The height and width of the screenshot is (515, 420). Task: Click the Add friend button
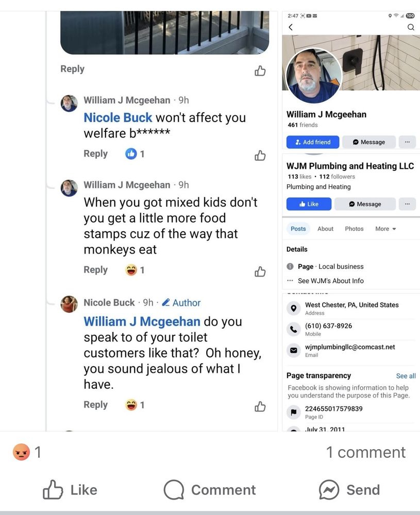313,142
